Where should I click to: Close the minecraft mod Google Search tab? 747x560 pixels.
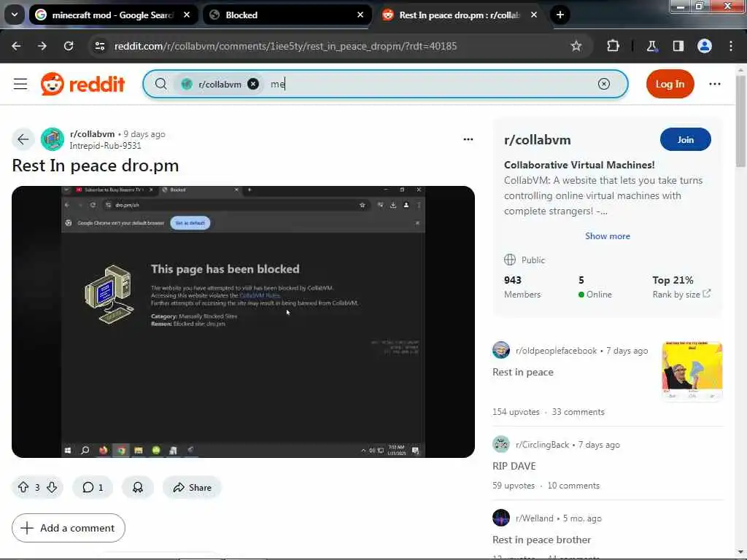click(187, 15)
